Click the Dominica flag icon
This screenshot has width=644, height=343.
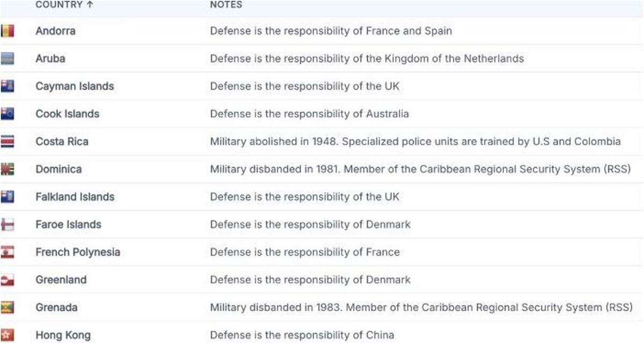tap(8, 169)
